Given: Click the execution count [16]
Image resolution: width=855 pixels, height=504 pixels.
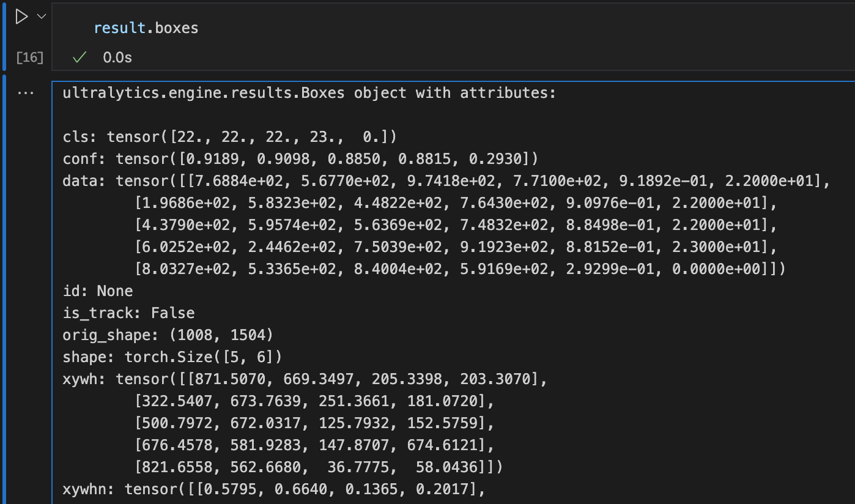Looking at the screenshot, I should pyautogui.click(x=29, y=57).
